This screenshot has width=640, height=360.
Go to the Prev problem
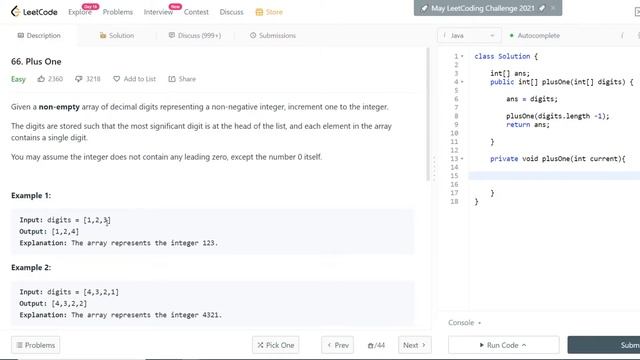(x=338, y=345)
